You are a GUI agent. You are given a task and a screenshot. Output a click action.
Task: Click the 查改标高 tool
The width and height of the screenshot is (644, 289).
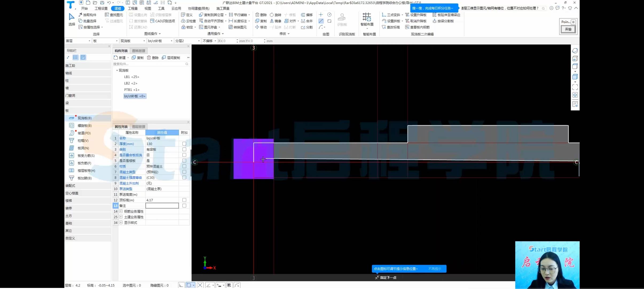tap(391, 27)
